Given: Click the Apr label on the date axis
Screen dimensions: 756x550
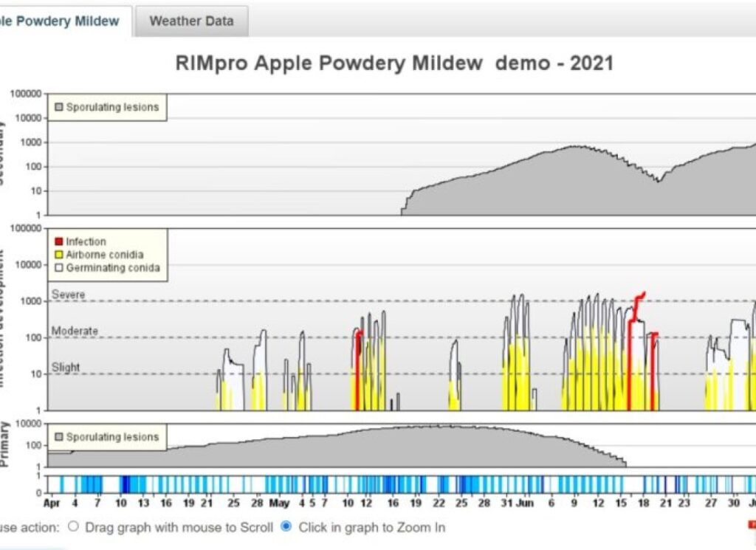Looking at the screenshot, I should point(51,503).
